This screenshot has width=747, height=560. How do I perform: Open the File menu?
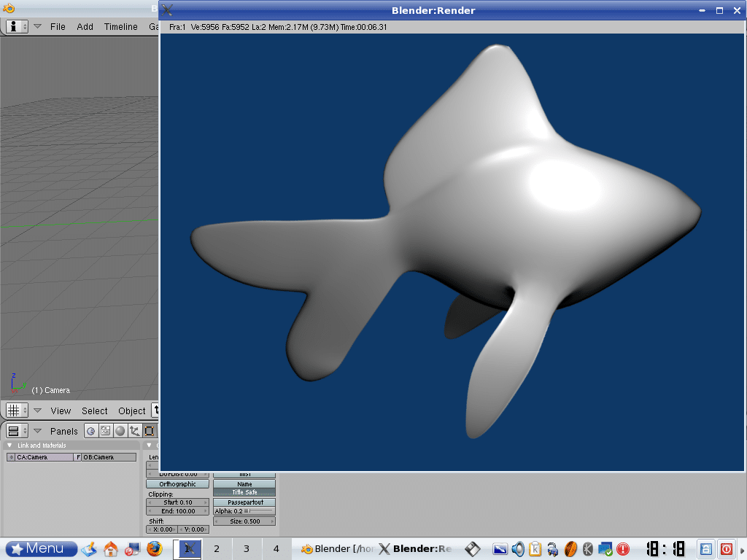tap(58, 26)
